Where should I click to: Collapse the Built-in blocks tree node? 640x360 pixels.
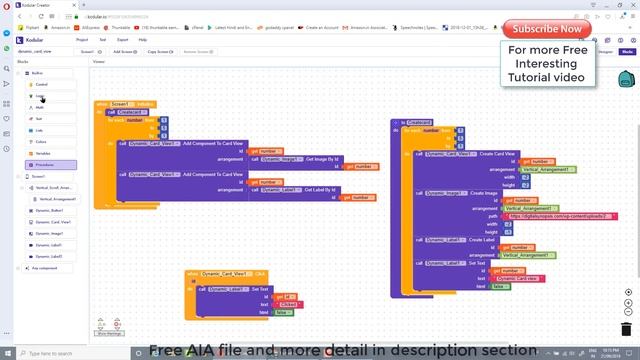(18, 73)
